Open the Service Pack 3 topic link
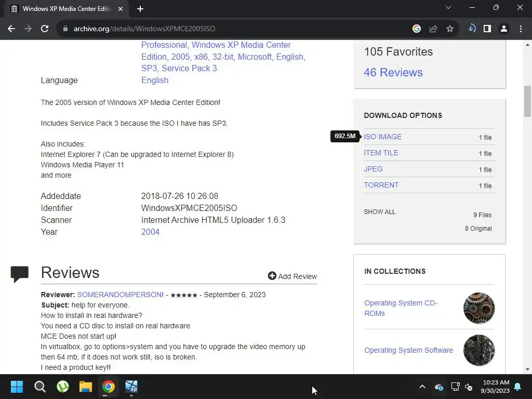532x399 pixels. (189, 68)
